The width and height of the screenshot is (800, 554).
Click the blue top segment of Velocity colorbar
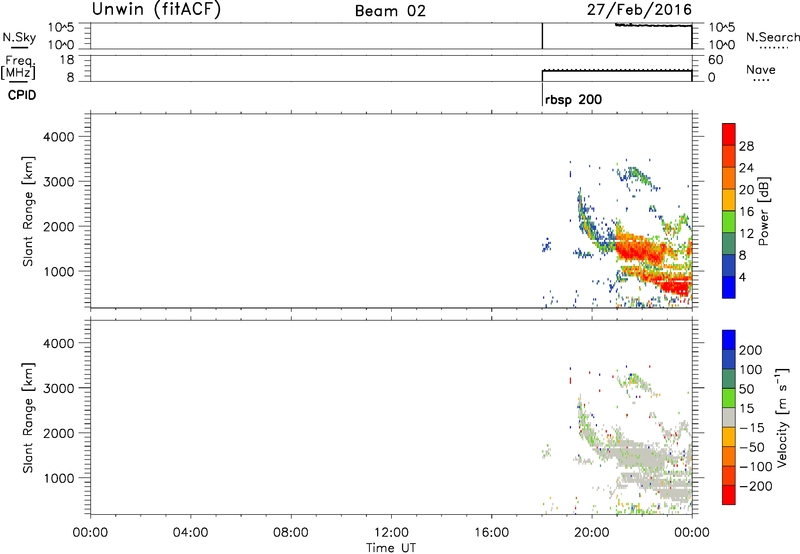[x=729, y=340]
